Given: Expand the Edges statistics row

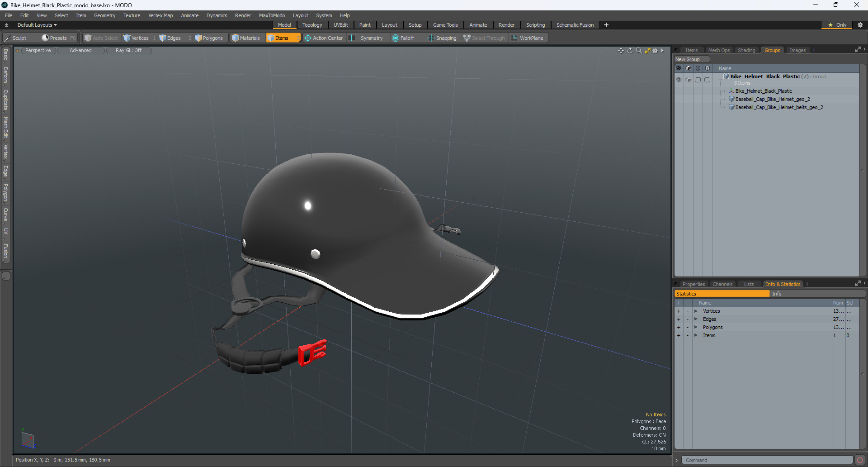Looking at the screenshot, I should tap(696, 319).
